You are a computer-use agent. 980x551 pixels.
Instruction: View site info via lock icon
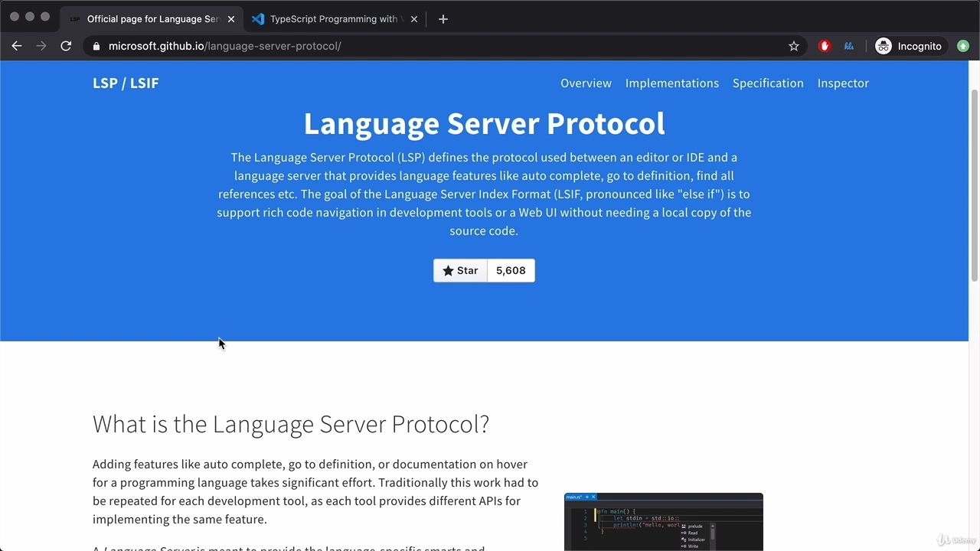(x=96, y=46)
